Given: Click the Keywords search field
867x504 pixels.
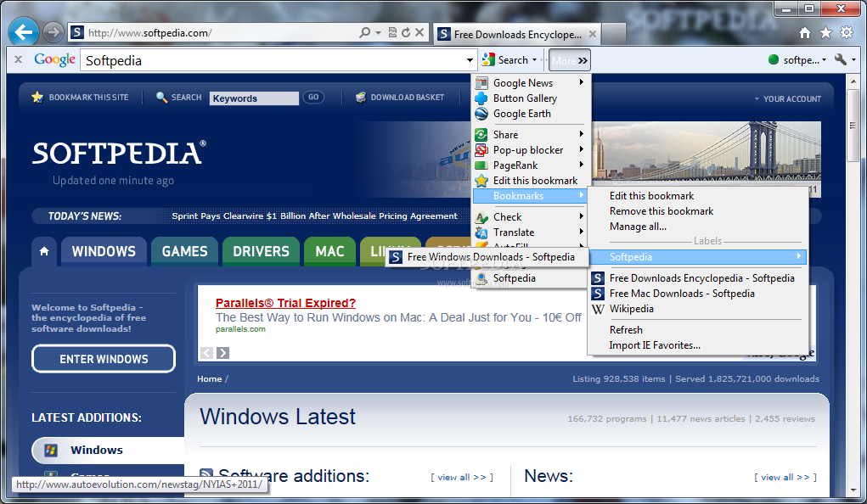Looking at the screenshot, I should click(x=255, y=98).
